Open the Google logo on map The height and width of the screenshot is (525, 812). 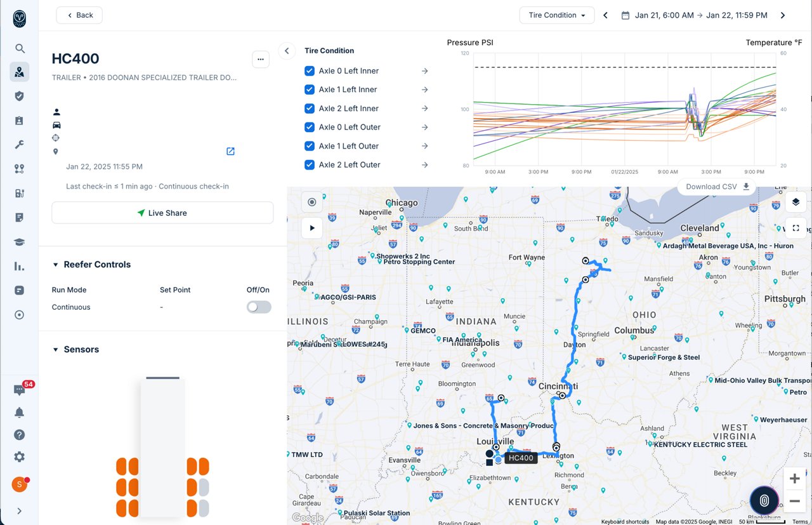pos(308,518)
